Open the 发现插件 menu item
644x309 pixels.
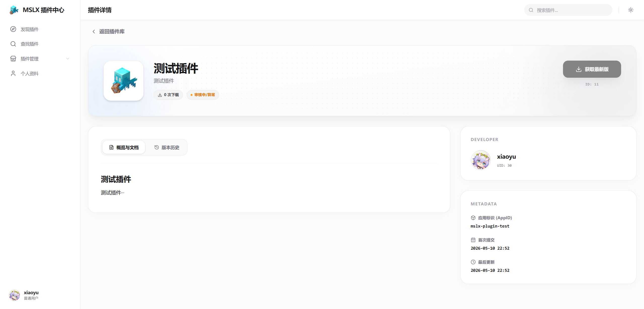click(x=40, y=29)
